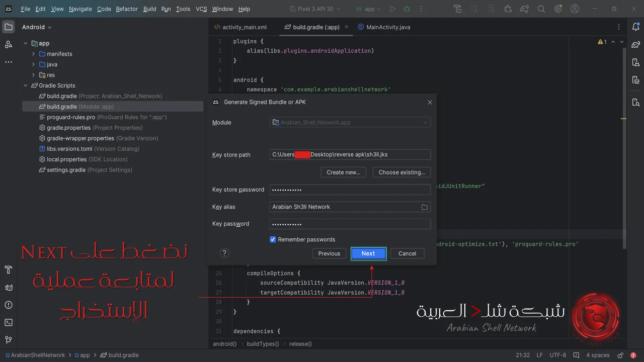This screenshot has width=644, height=362.
Task: Run the app with the green play icon
Action: point(392,9)
